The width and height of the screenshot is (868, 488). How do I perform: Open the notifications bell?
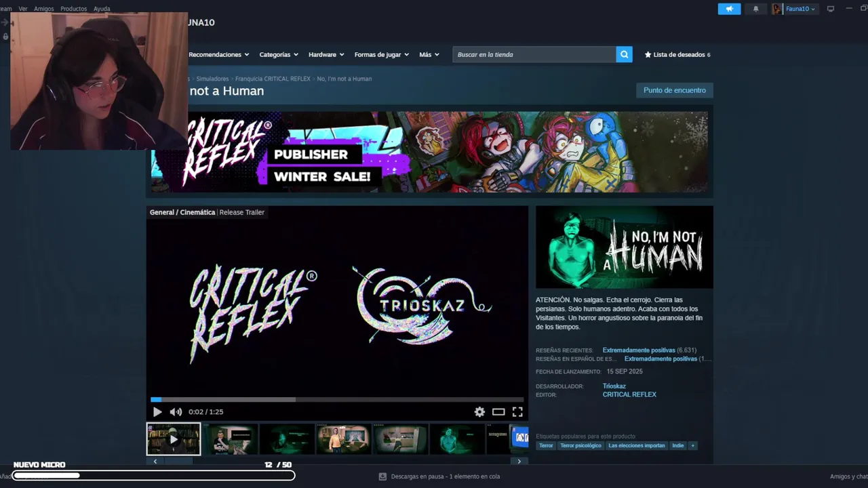tap(756, 9)
